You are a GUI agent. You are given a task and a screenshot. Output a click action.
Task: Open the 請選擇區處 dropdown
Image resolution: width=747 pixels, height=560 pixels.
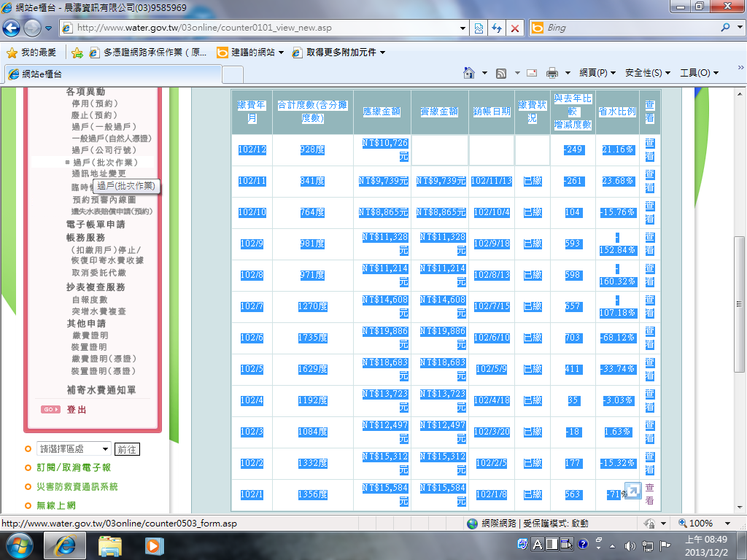[74, 448]
